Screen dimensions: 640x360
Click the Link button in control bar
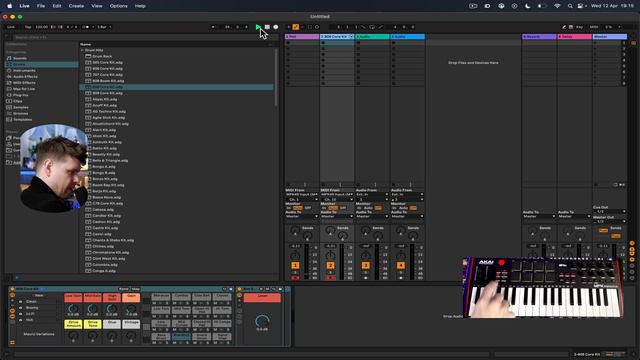point(11,27)
